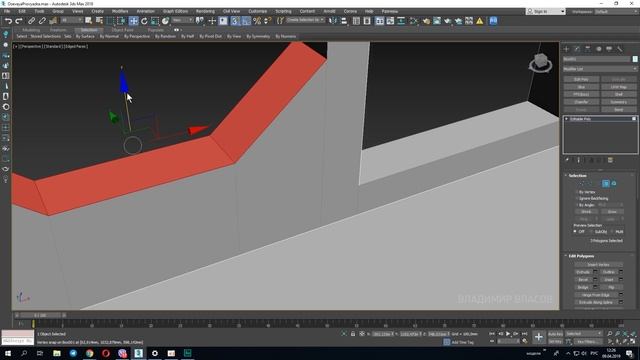Open the Sign In dropdown
The width and height of the screenshot is (640, 360).
pos(546,11)
